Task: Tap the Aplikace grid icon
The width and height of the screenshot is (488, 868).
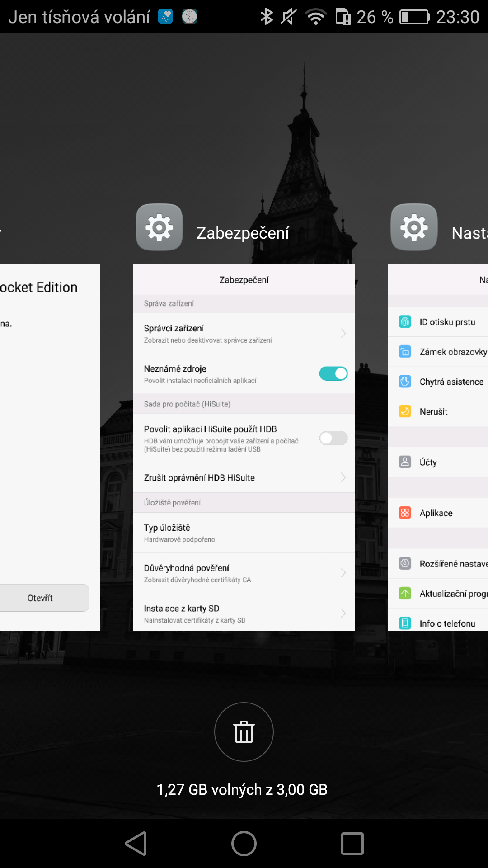Action: point(405,513)
